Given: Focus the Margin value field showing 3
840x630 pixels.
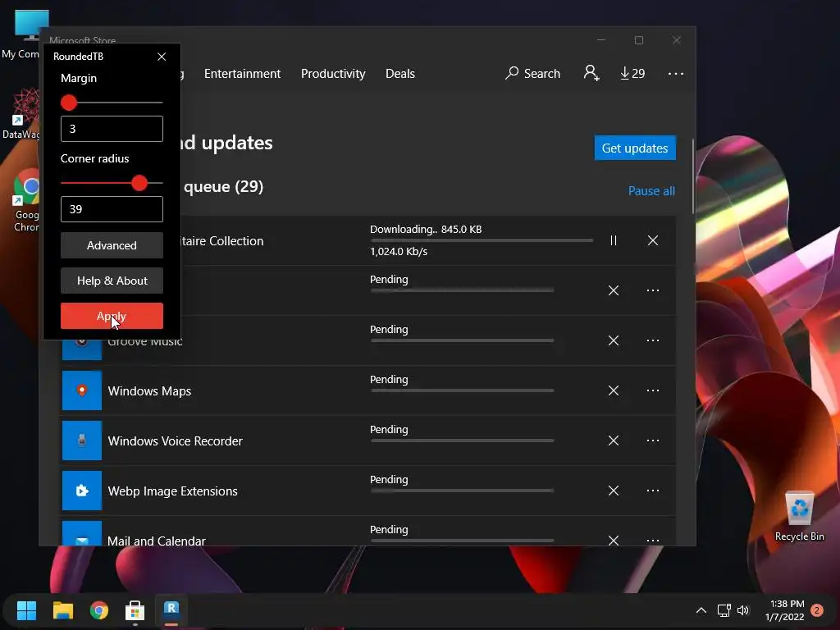Looking at the screenshot, I should pyautogui.click(x=112, y=129).
